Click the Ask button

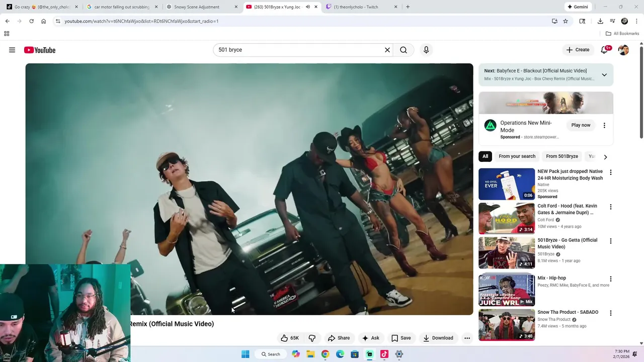tap(370, 338)
